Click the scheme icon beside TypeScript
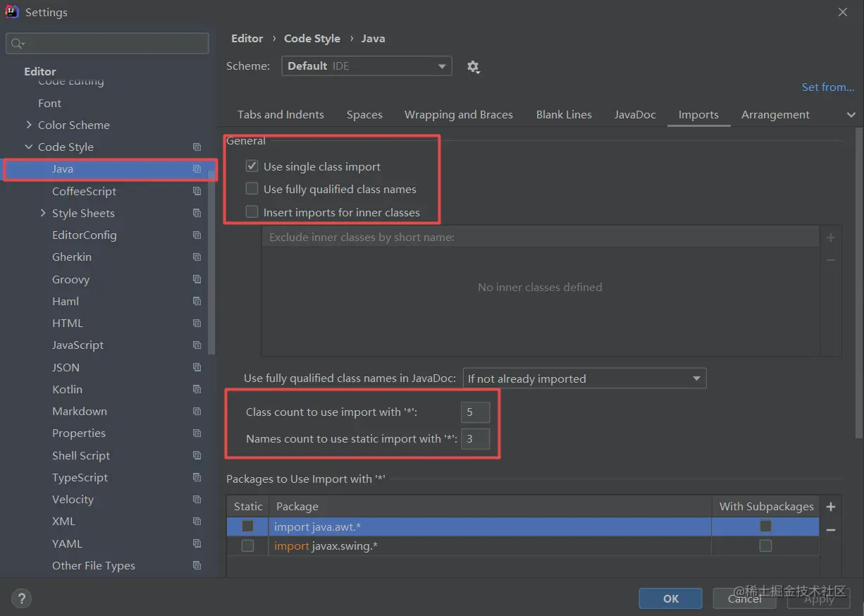Screen dimensions: 864x616 [197, 477]
